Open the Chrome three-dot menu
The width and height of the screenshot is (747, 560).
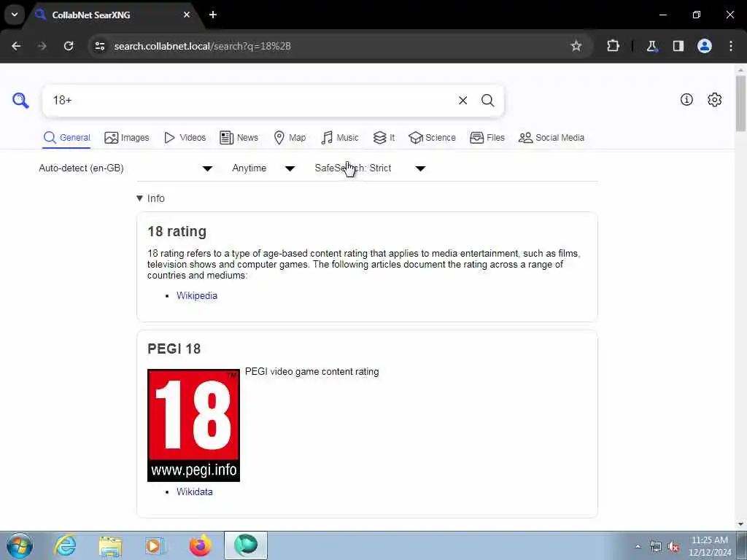click(x=731, y=46)
